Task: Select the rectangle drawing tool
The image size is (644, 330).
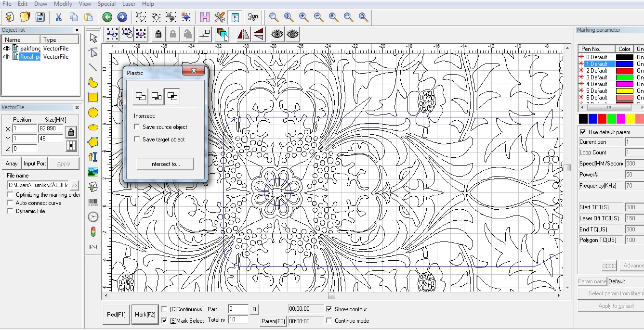Action: click(x=93, y=97)
